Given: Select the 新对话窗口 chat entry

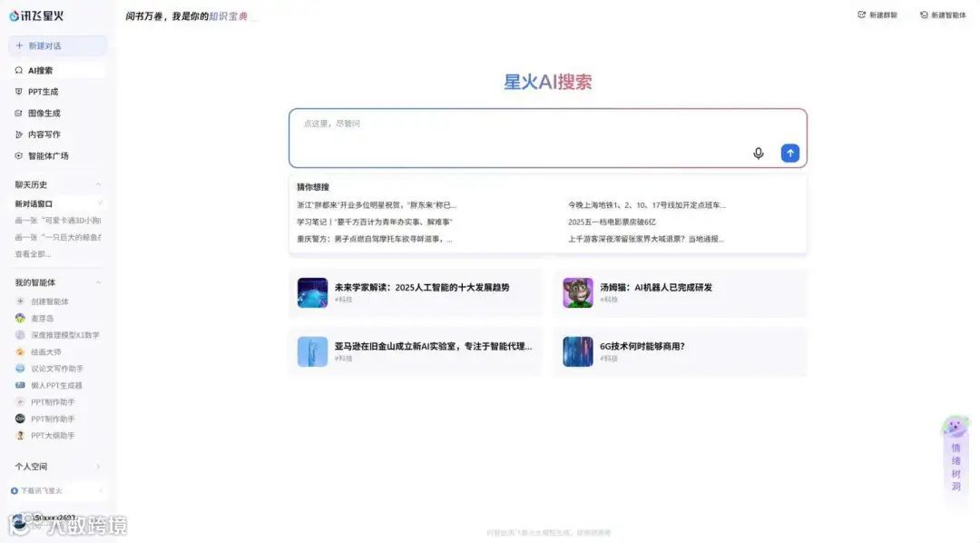Looking at the screenshot, I should click(x=57, y=204).
